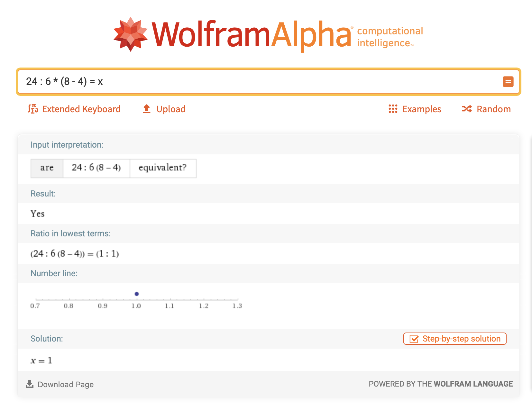The image size is (532, 411).
Task: Click the 'Solution:' pod heading
Action: point(47,339)
